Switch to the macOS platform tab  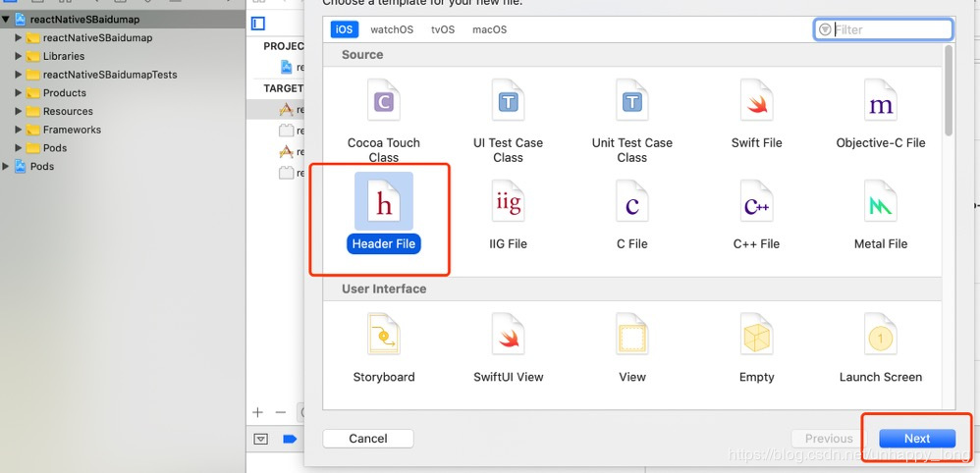pyautogui.click(x=489, y=29)
